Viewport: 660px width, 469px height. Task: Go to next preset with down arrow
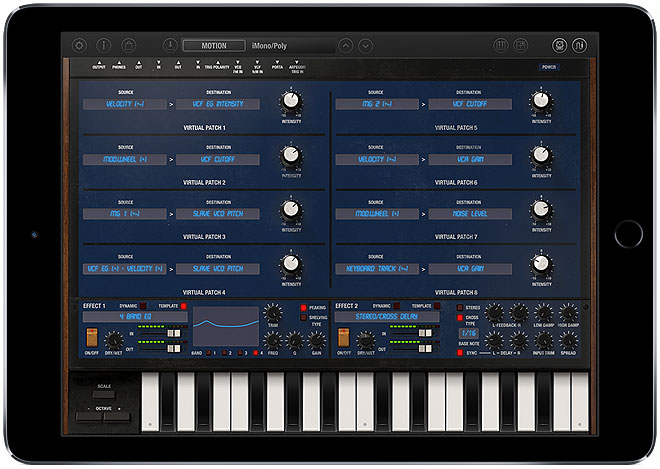[368, 45]
